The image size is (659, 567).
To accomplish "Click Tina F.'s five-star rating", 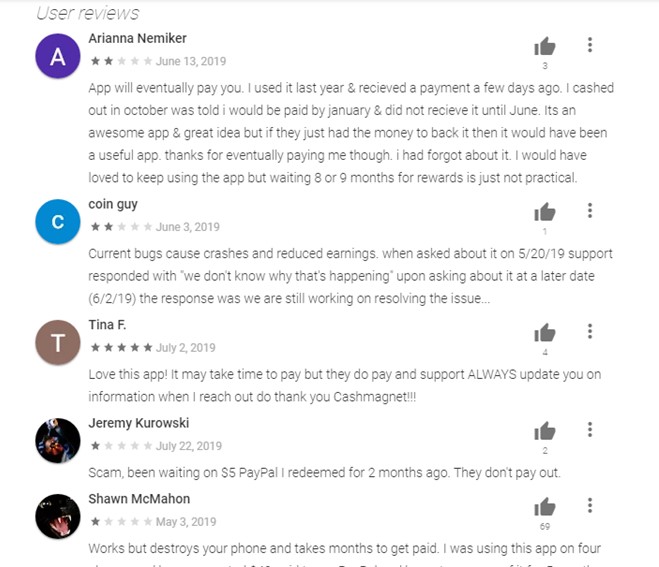I will tap(121, 348).
